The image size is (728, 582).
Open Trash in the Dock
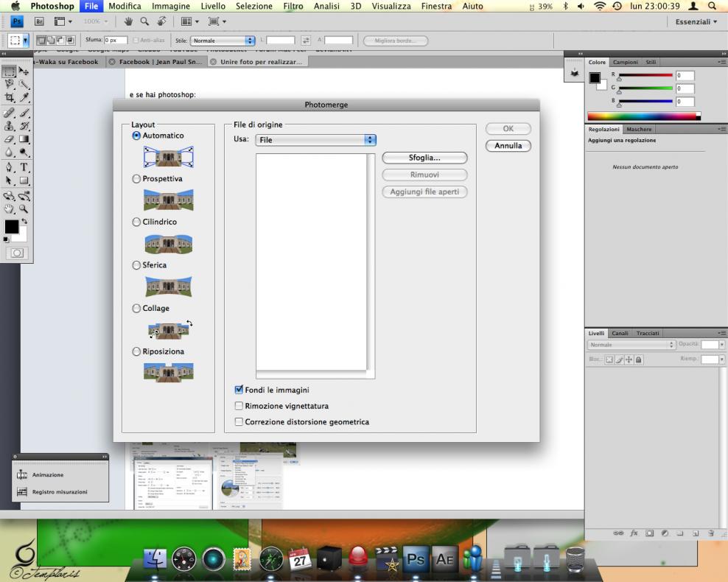point(575,559)
